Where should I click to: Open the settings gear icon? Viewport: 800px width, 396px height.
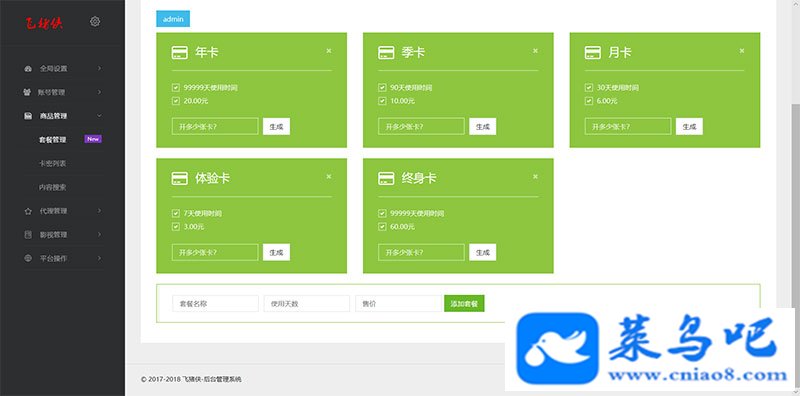click(x=95, y=21)
